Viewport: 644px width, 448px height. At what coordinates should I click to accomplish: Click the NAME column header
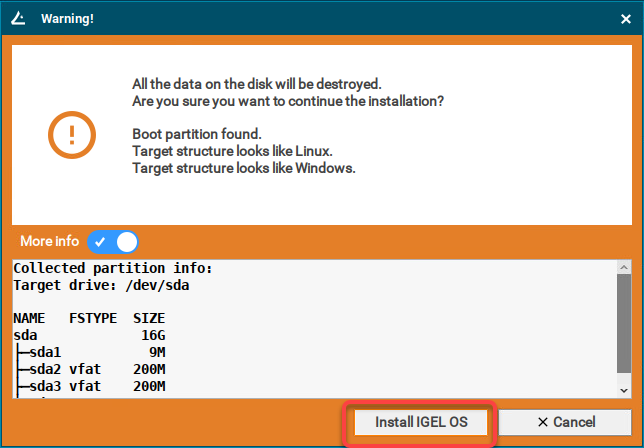32,319
